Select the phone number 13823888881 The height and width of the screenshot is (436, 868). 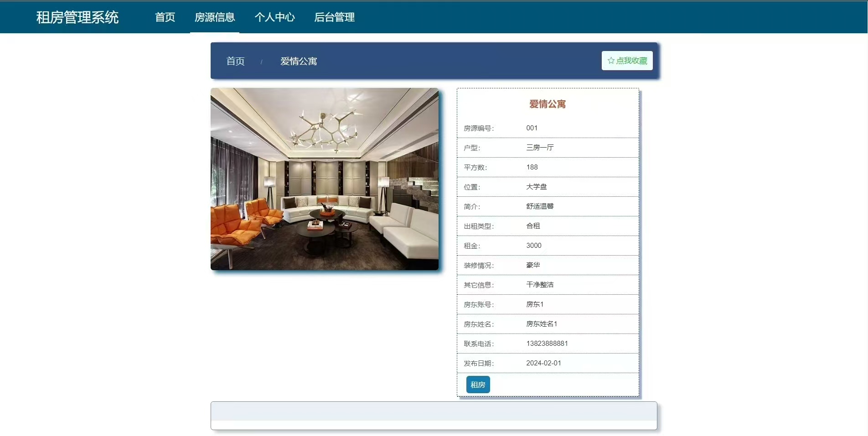547,344
